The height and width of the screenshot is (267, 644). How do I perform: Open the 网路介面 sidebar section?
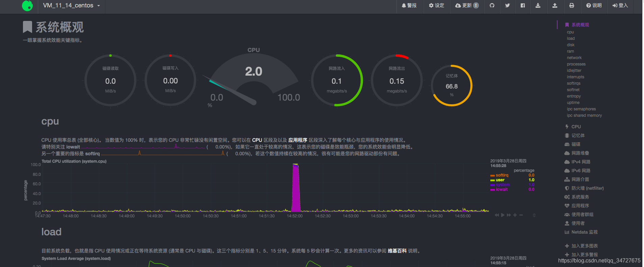[x=577, y=180]
